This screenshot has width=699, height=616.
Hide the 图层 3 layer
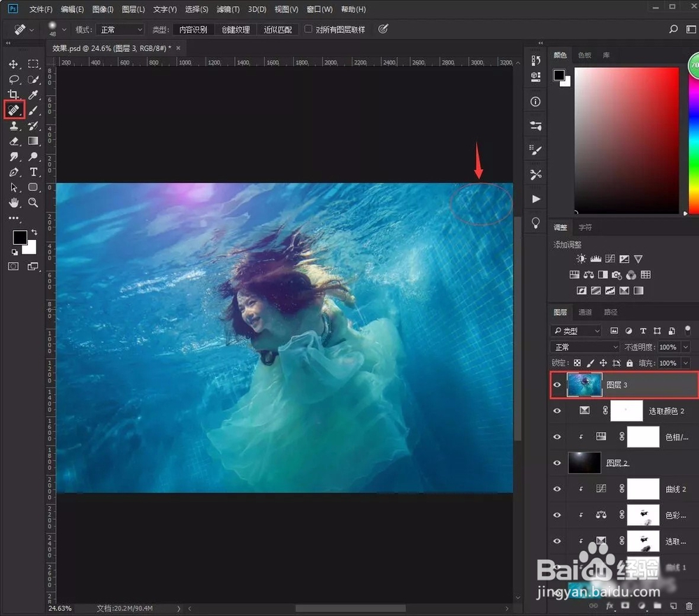tap(557, 385)
